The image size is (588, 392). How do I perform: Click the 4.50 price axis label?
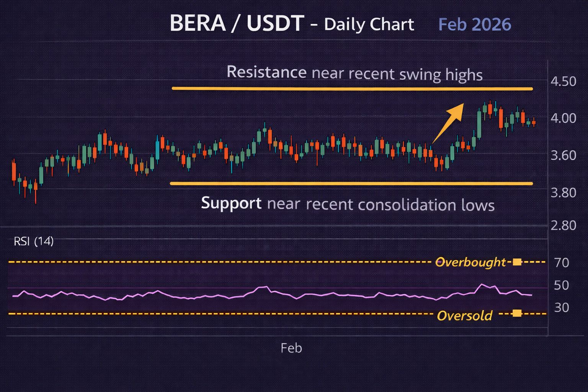click(x=563, y=82)
